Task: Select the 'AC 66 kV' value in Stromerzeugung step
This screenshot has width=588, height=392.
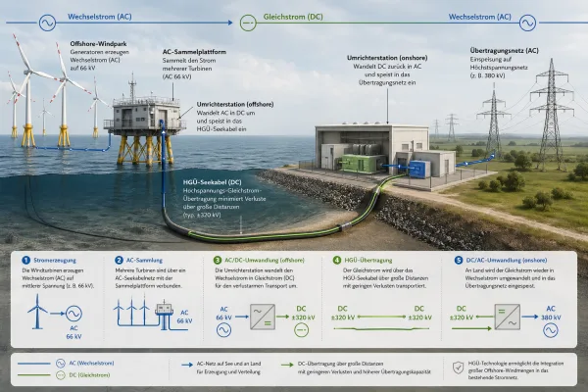Action: (73, 332)
